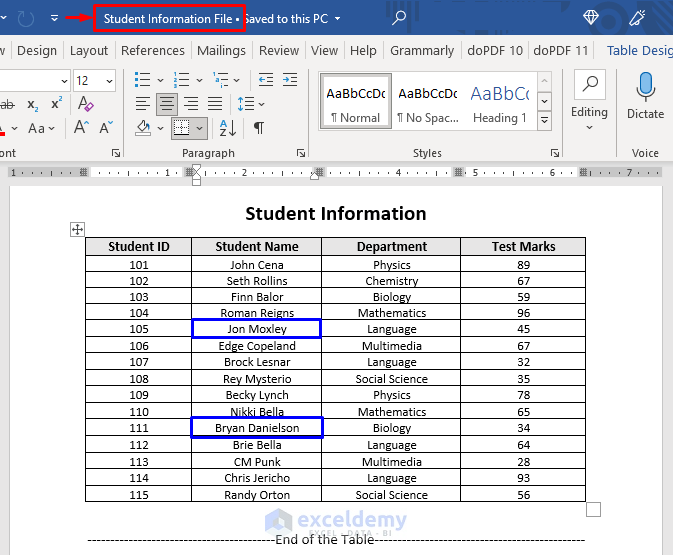This screenshot has height=555, width=673.
Task: Apply the Normal style
Action: click(355, 102)
